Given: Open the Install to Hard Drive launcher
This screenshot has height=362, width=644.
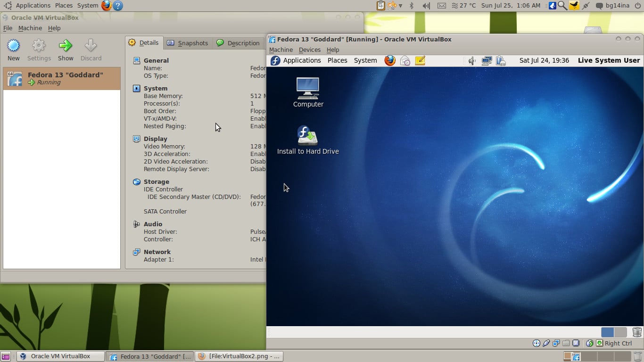Looking at the screenshot, I should pos(308,137).
